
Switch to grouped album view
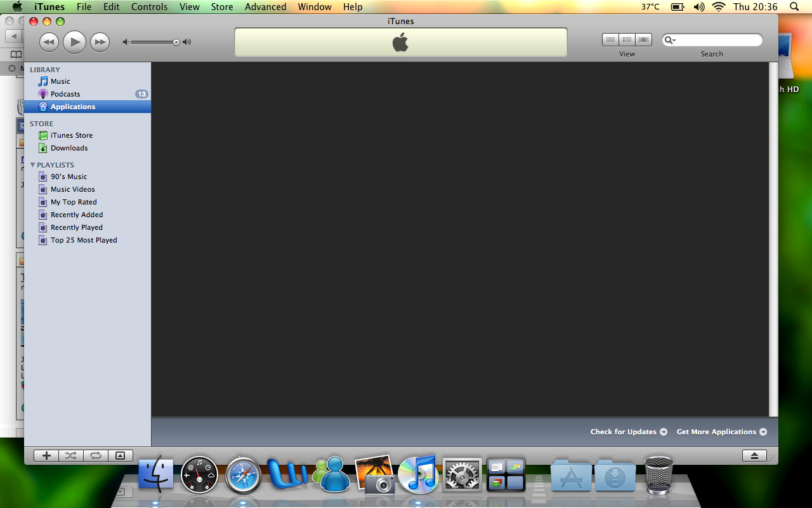(x=627, y=40)
